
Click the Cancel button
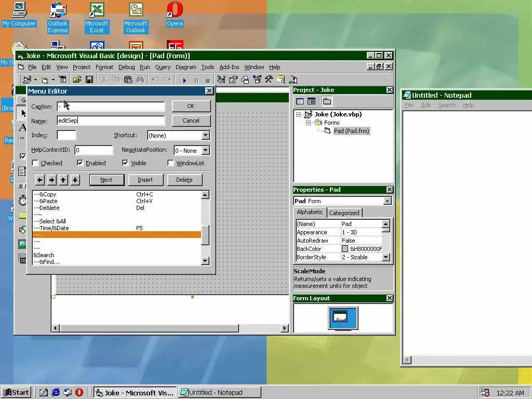click(191, 121)
